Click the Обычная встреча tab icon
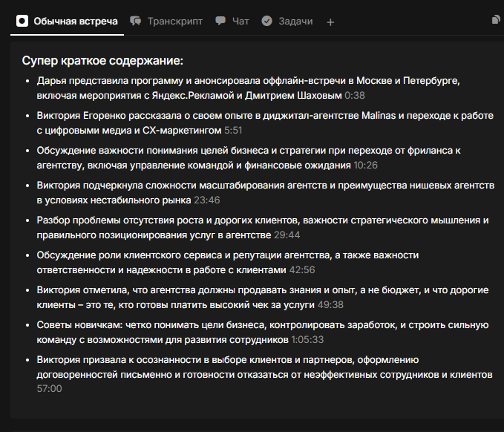Image resolution: width=504 pixels, height=432 pixels. click(x=22, y=21)
